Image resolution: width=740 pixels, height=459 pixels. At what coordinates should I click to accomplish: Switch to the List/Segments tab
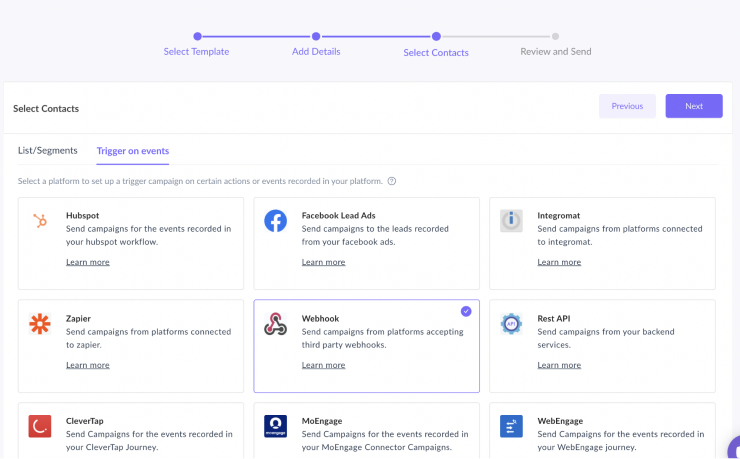[x=48, y=150]
